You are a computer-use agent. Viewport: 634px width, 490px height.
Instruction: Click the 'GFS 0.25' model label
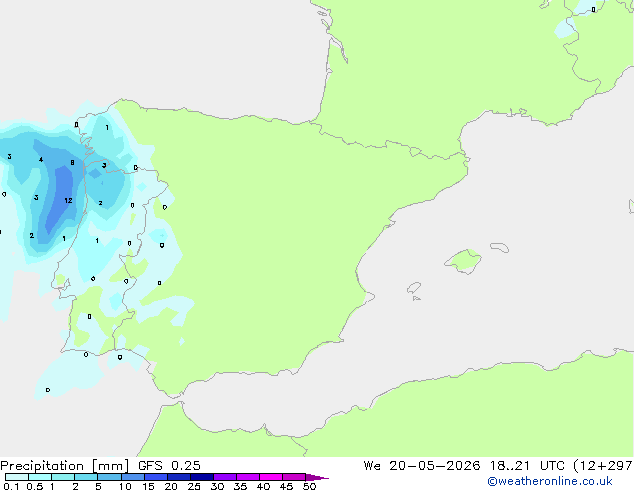[x=169, y=466]
